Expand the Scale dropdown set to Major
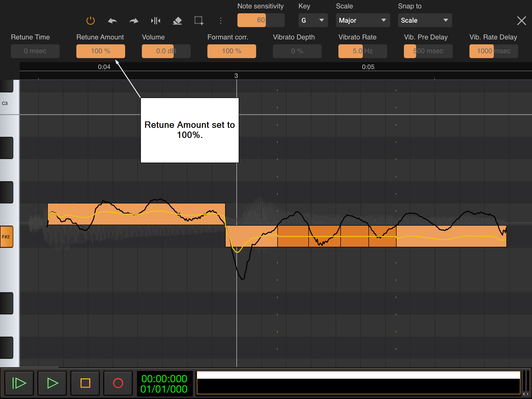The height and width of the screenshot is (399, 532). (x=363, y=20)
